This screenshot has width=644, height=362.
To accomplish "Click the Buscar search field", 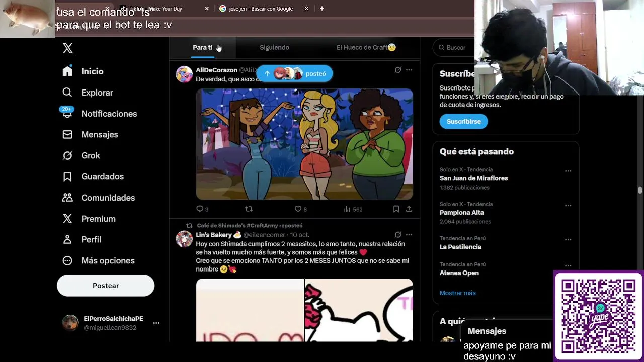I will [x=453, y=47].
